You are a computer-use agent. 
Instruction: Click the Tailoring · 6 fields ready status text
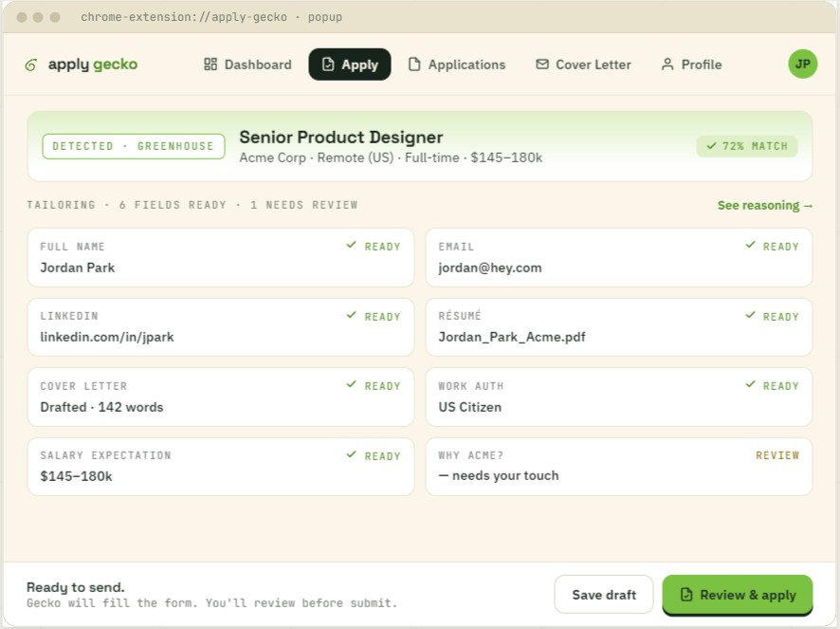[192, 205]
